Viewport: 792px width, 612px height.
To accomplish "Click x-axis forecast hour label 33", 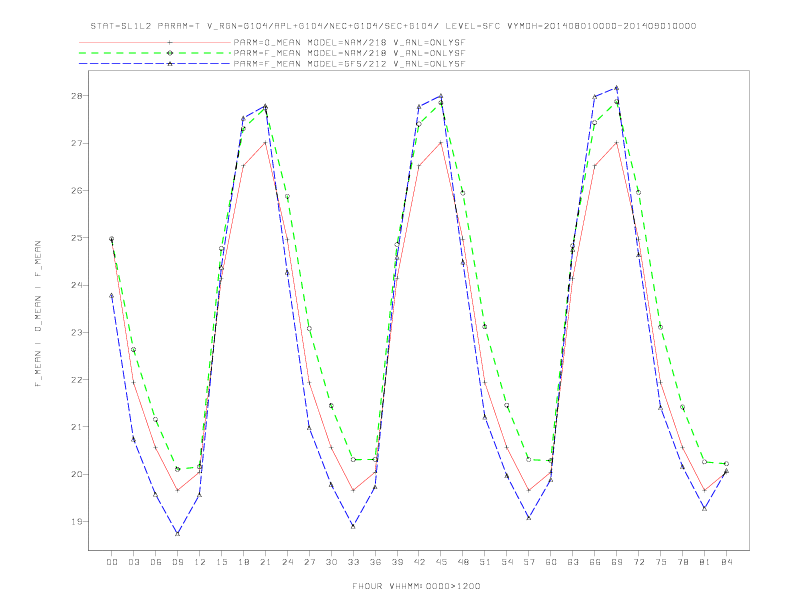I will [353, 562].
